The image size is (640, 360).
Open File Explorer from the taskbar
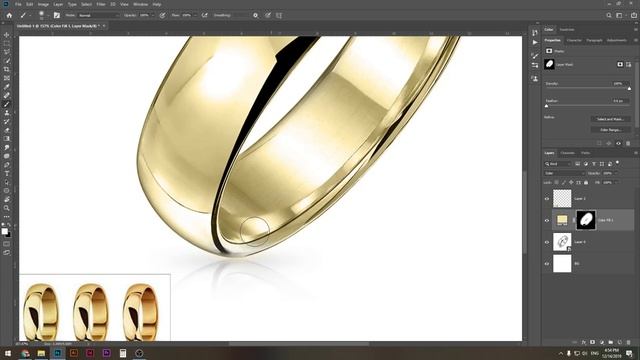coord(41,353)
